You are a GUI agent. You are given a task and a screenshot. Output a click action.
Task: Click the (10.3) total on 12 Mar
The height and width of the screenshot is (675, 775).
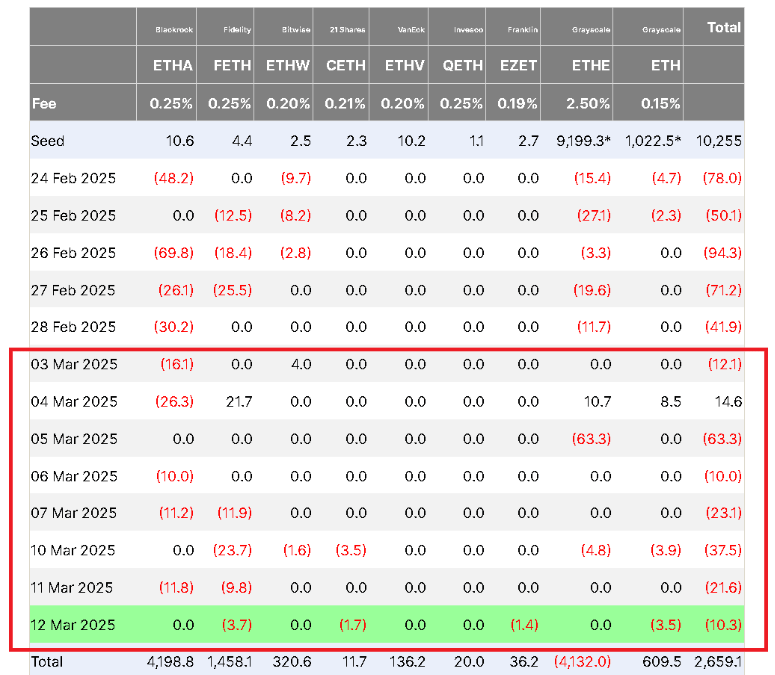[723, 625]
